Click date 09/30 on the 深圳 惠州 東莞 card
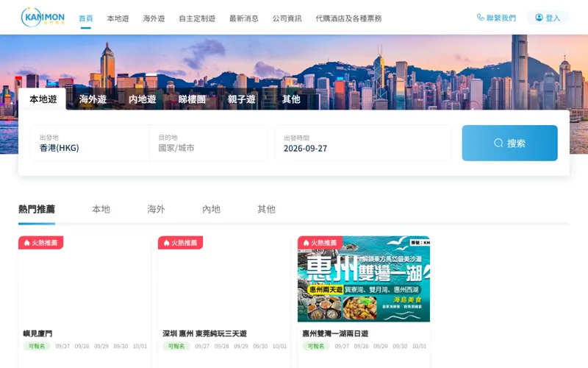 pos(260,346)
